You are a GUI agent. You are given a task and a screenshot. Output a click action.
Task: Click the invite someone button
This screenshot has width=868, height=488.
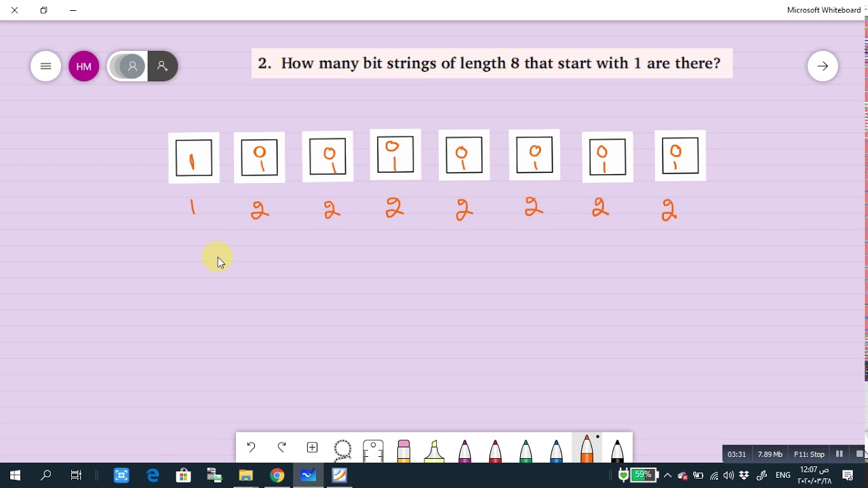[162, 66]
